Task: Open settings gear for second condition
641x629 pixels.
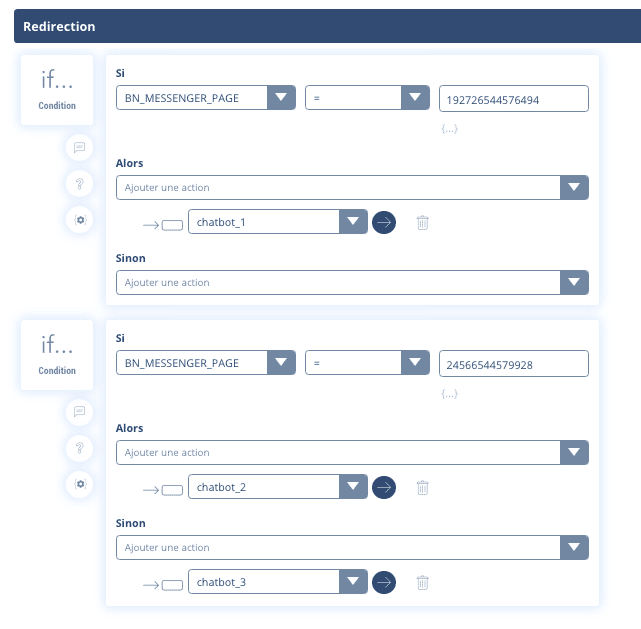Action: 80,484
